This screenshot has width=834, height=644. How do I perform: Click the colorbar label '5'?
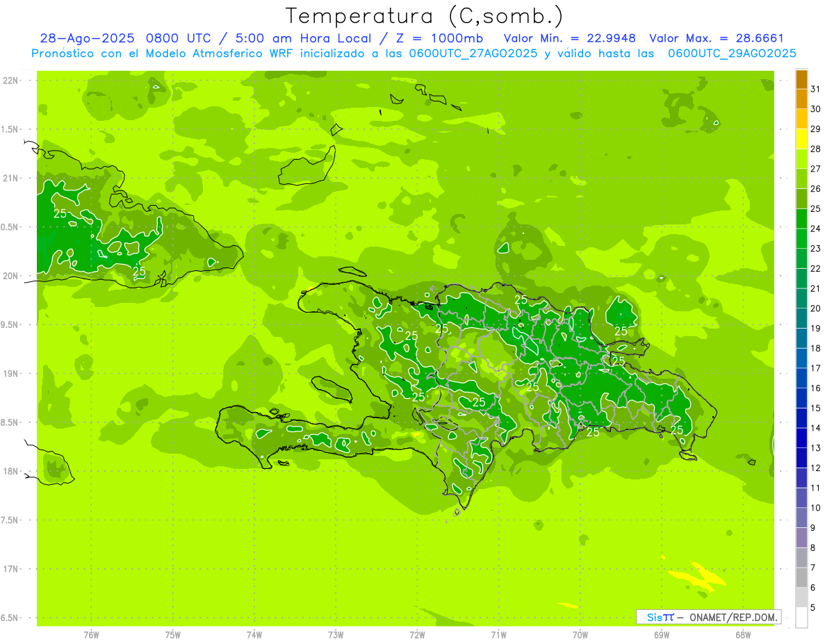[812, 608]
